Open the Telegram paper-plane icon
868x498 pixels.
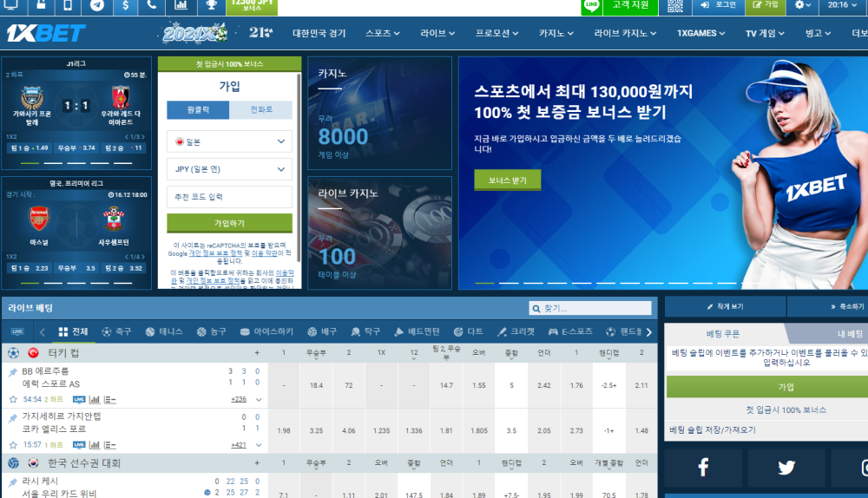pyautogui.click(x=97, y=5)
